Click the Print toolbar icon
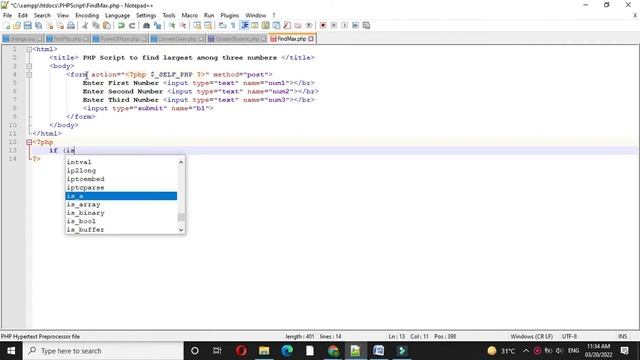Viewport: 640px width, 360px height. pos(71,25)
